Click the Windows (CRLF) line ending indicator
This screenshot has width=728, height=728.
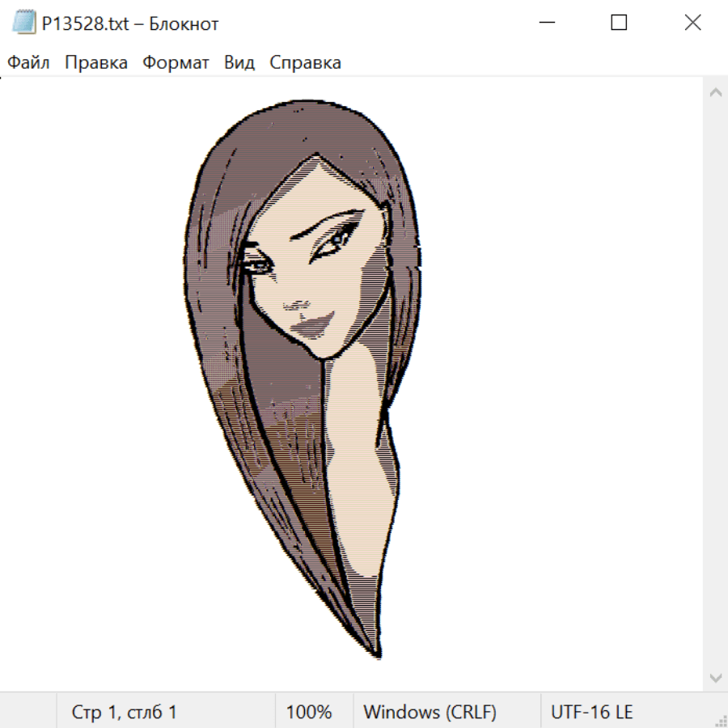(430, 712)
